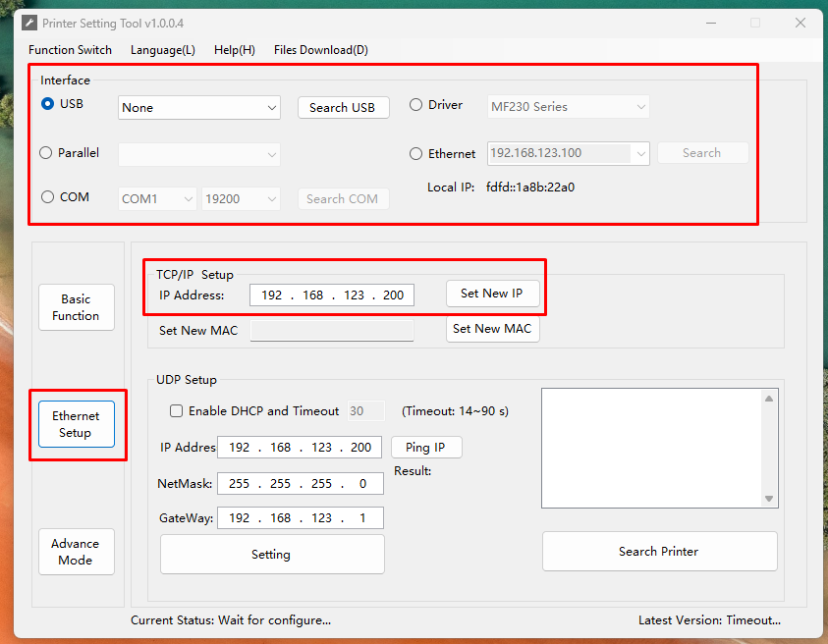
Task: Select the USB interface radio button
Action: (x=47, y=104)
